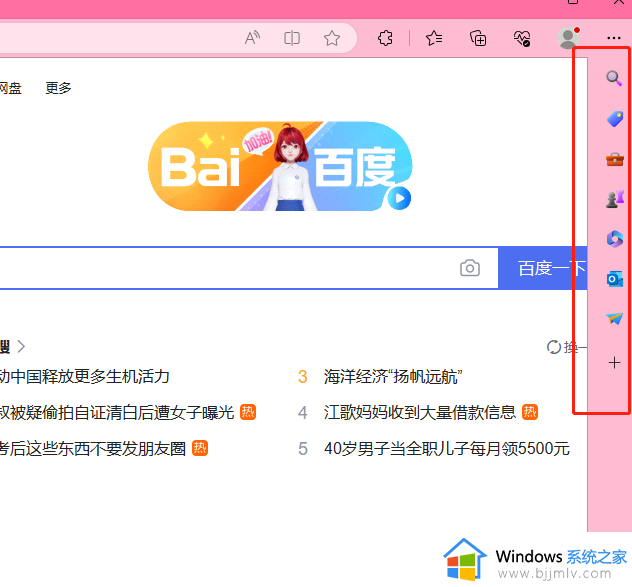Click camera image search icon

click(470, 268)
